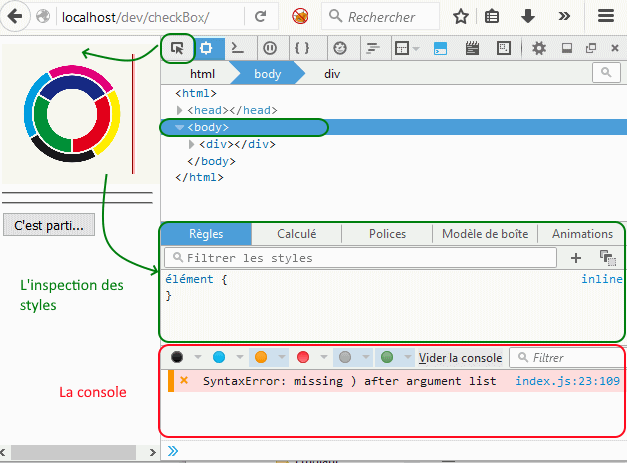633x463 pixels.
Task: Activate the element picker tool
Action: tap(178, 47)
